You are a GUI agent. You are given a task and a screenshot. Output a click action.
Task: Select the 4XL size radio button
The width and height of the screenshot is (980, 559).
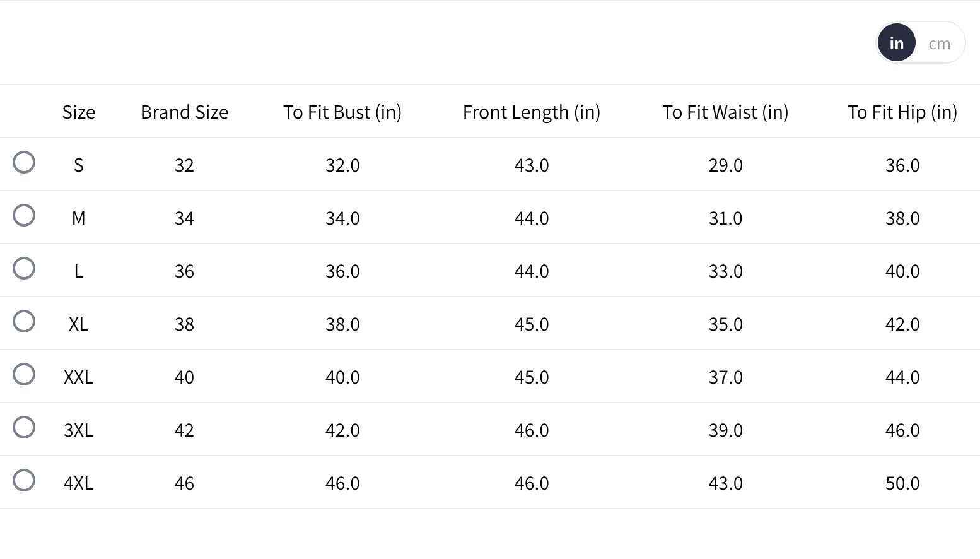click(24, 480)
